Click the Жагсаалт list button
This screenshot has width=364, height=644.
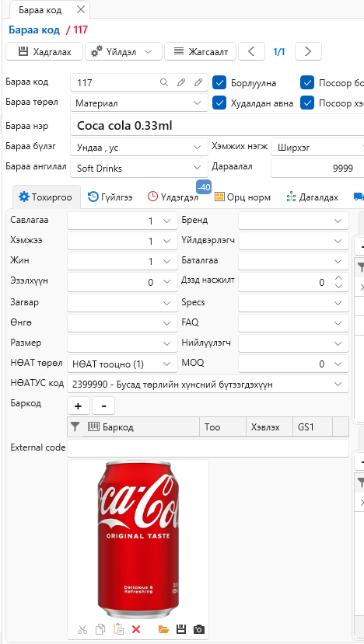click(201, 52)
